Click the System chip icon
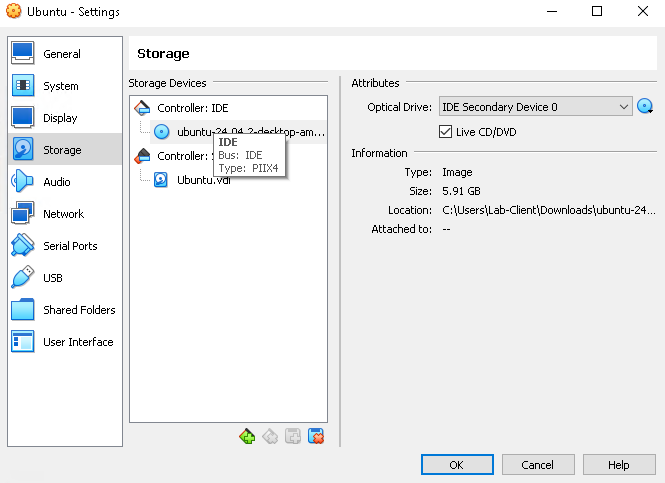The width and height of the screenshot is (665, 483). click(22, 85)
